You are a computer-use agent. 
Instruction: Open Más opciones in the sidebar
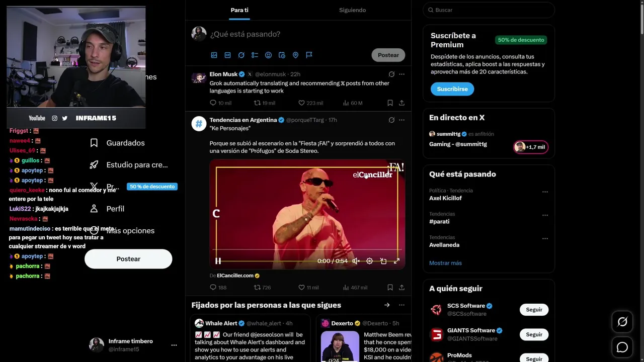click(122, 231)
